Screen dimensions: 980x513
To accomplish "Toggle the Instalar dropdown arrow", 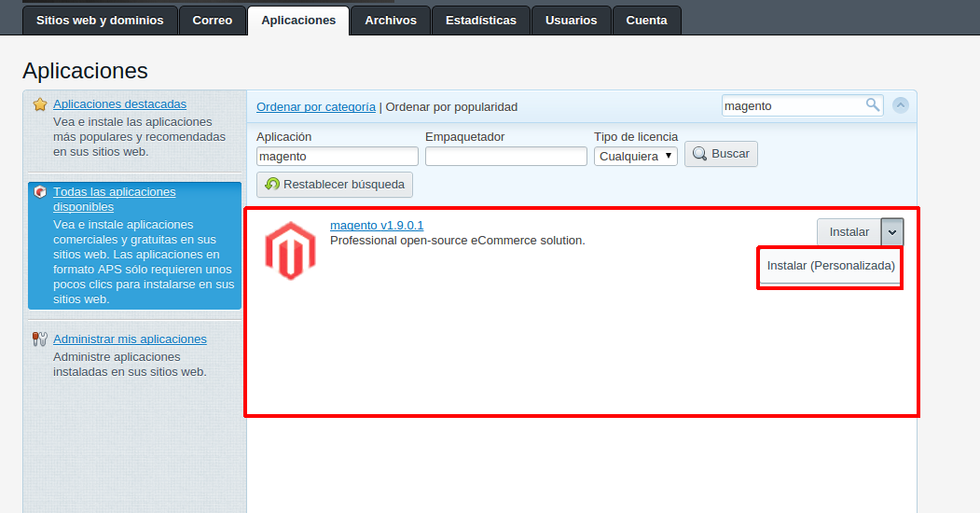I will pos(892,232).
